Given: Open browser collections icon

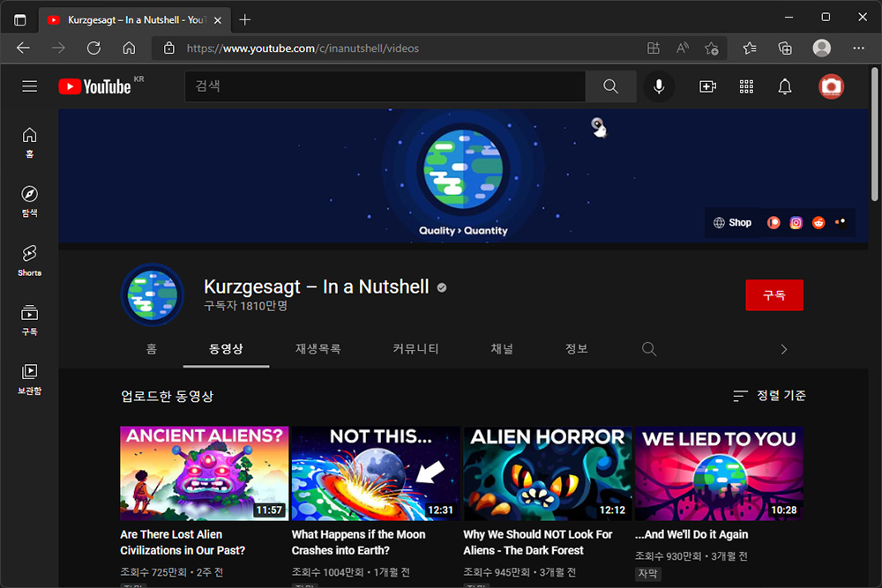Looking at the screenshot, I should point(785,48).
